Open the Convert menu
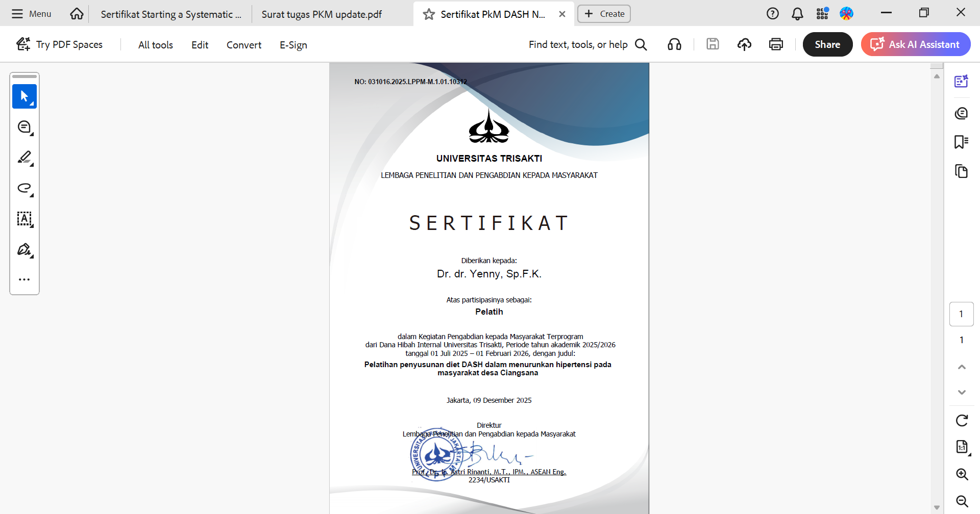The height and width of the screenshot is (514, 980). [x=243, y=45]
